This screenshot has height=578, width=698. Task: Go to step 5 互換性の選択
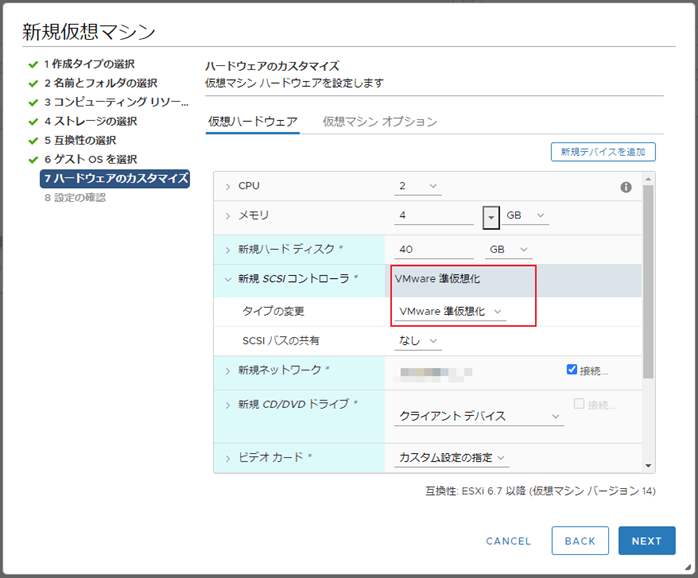tap(80, 141)
